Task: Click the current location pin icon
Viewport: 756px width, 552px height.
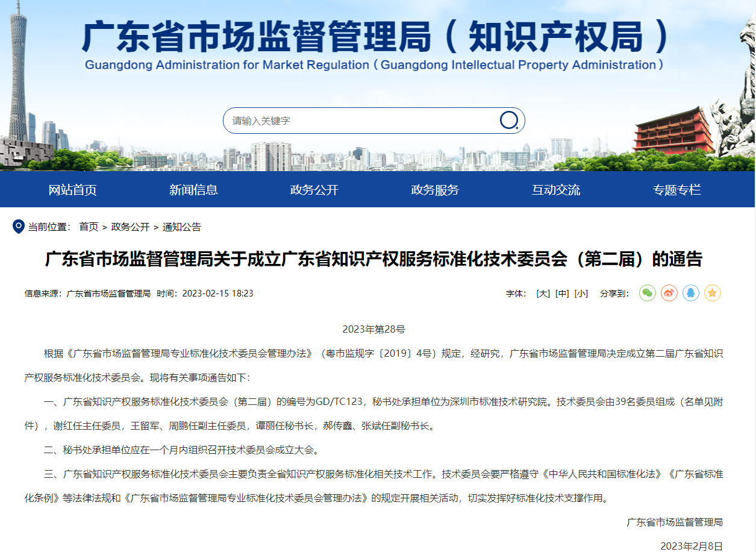Action: [x=19, y=227]
